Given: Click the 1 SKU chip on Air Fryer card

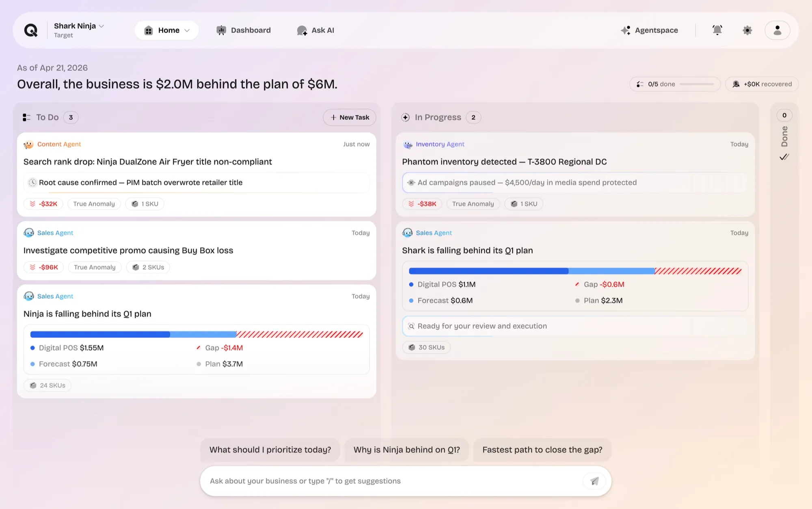Looking at the screenshot, I should [x=145, y=204].
